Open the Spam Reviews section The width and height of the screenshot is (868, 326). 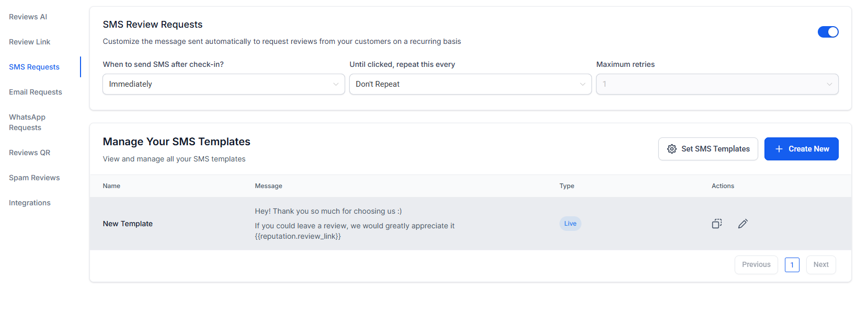pos(35,178)
